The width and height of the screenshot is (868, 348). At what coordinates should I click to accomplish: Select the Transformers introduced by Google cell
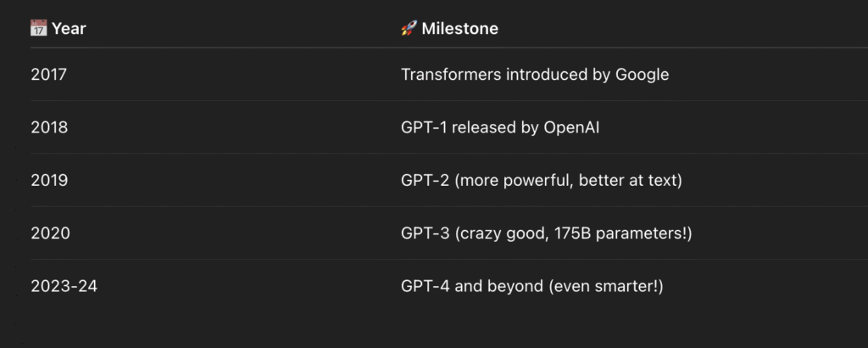coord(535,74)
